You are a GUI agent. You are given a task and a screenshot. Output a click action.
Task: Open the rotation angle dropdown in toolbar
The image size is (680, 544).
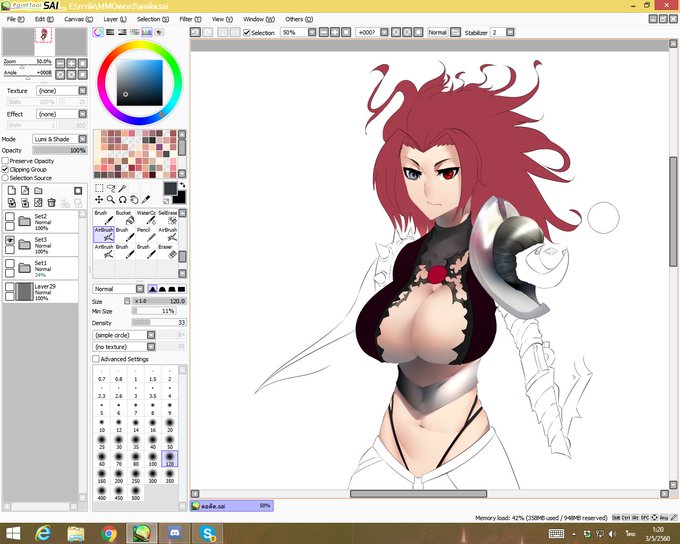[384, 32]
